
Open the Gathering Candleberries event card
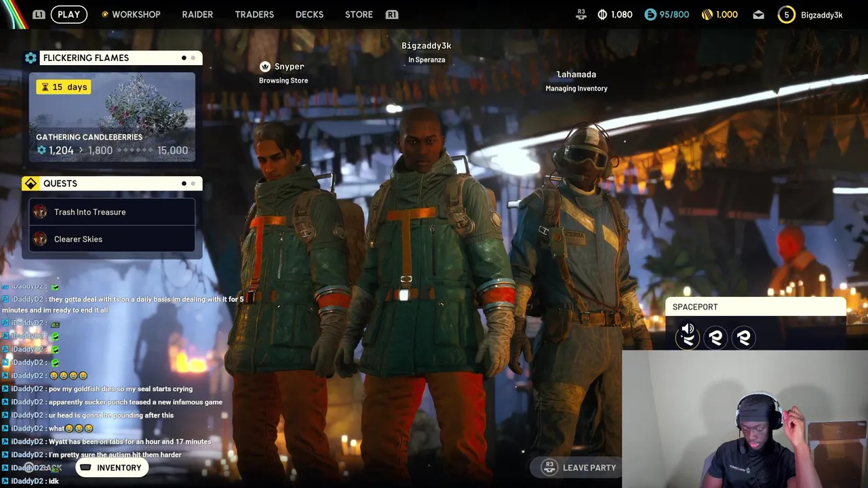pos(112,117)
